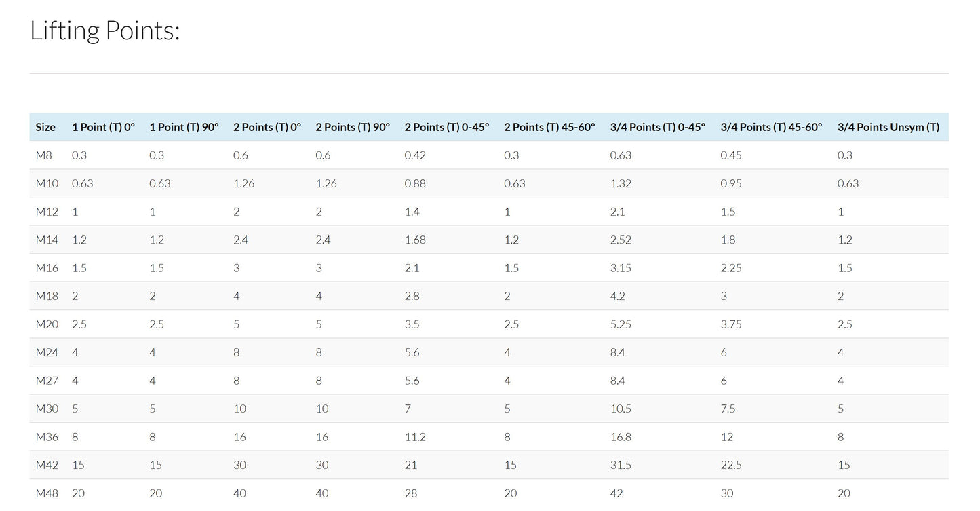
Task: Select the M20 size label
Action: point(47,324)
